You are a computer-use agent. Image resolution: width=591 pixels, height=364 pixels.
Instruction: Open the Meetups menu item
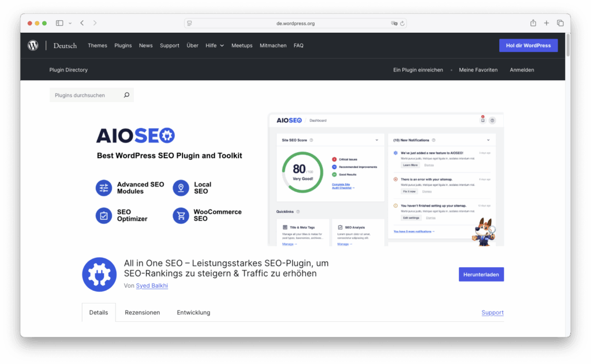(242, 45)
